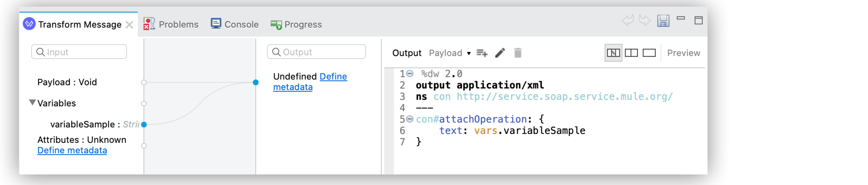Minimize the Transform Message panel
This screenshot has width=868, height=185.
coord(681,19)
